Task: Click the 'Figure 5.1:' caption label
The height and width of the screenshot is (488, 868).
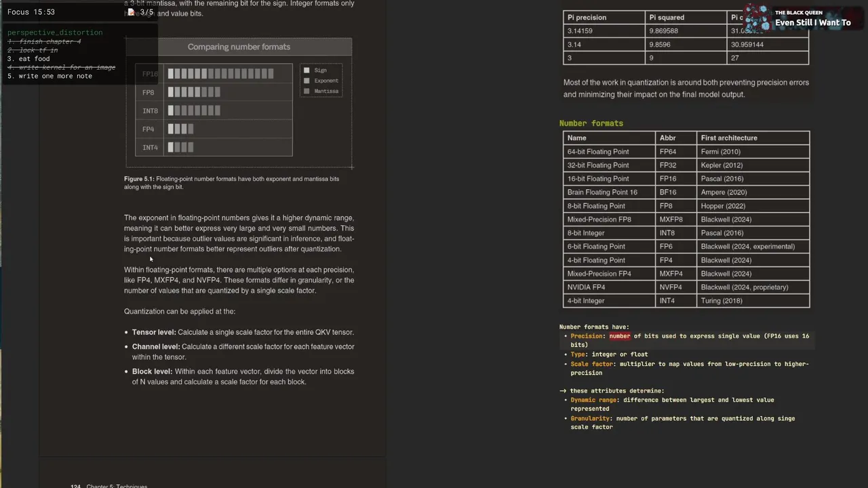Action: coord(139,179)
